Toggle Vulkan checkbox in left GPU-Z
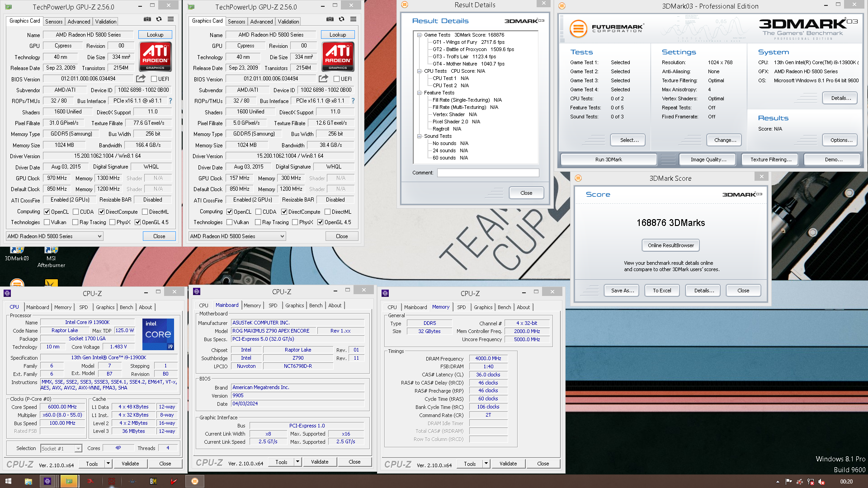This screenshot has height=488, width=868. [x=47, y=222]
